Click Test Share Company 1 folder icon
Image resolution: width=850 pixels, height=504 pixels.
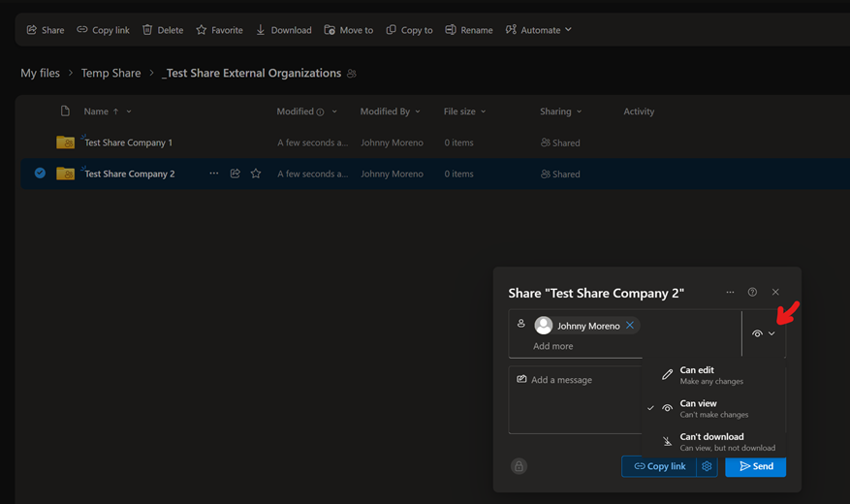pyautogui.click(x=66, y=142)
